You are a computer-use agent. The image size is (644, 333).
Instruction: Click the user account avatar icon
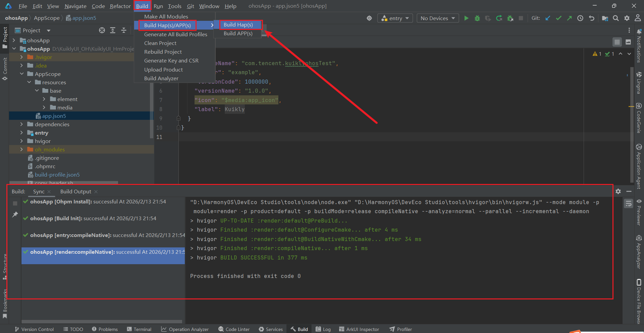[x=638, y=18]
